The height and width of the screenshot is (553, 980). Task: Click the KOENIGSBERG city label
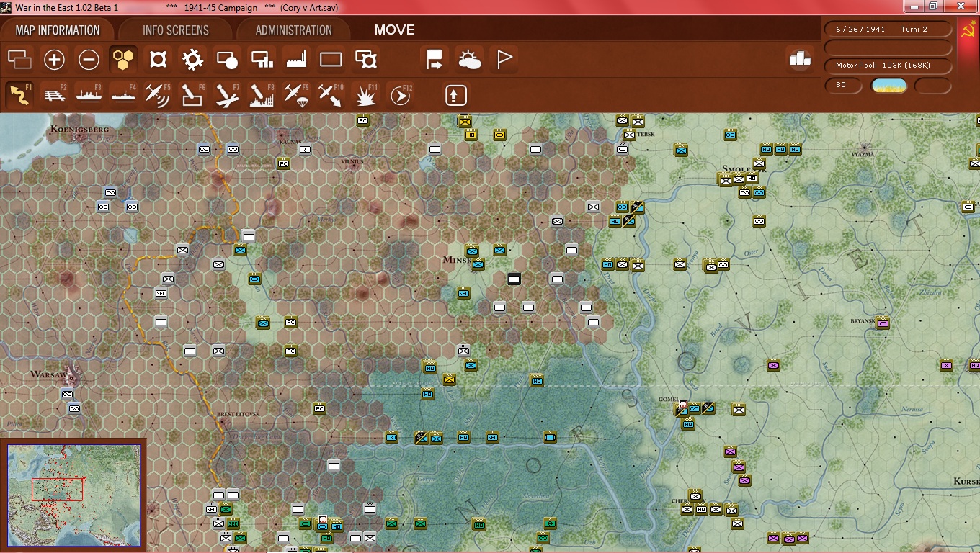pyautogui.click(x=80, y=130)
